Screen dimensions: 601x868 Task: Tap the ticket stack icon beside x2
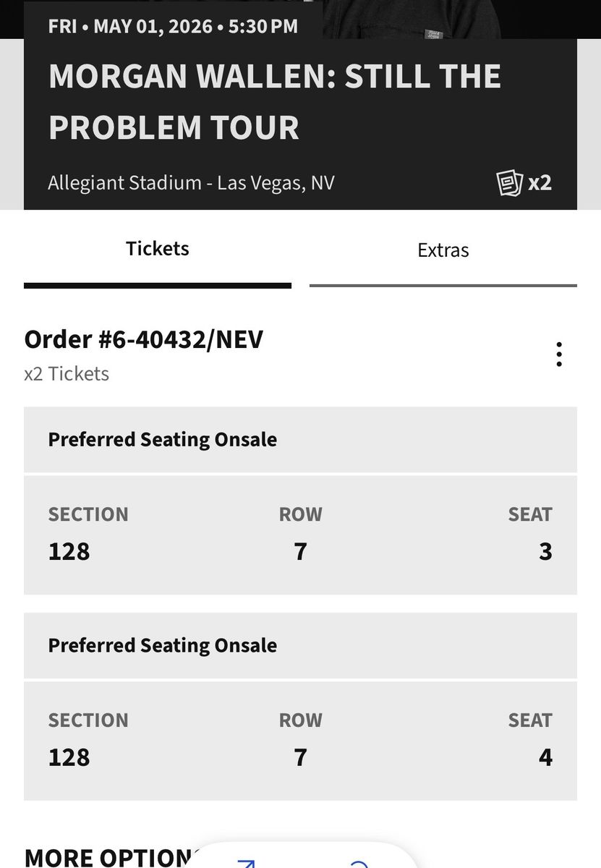pyautogui.click(x=509, y=182)
